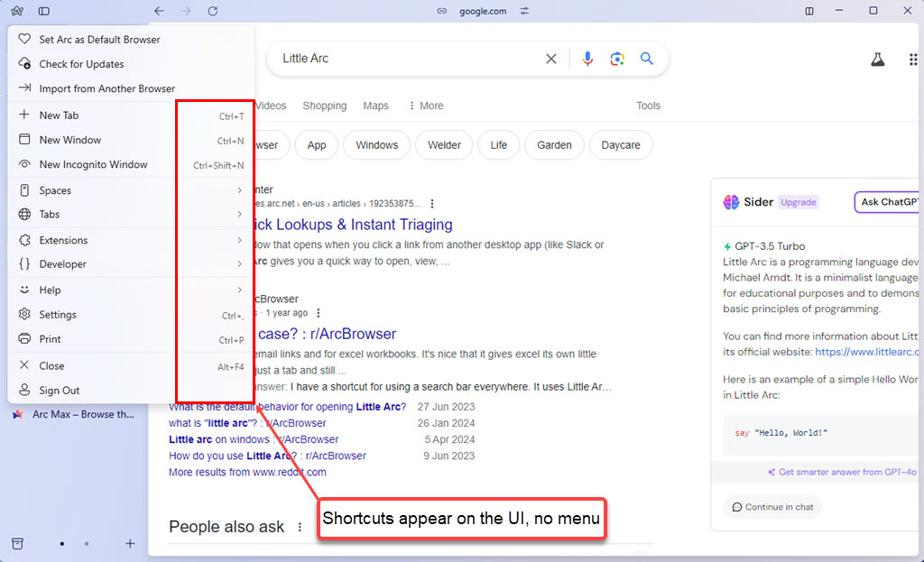Start voice search with the microphone
Viewport: 924px width, 562px height.
tap(587, 59)
